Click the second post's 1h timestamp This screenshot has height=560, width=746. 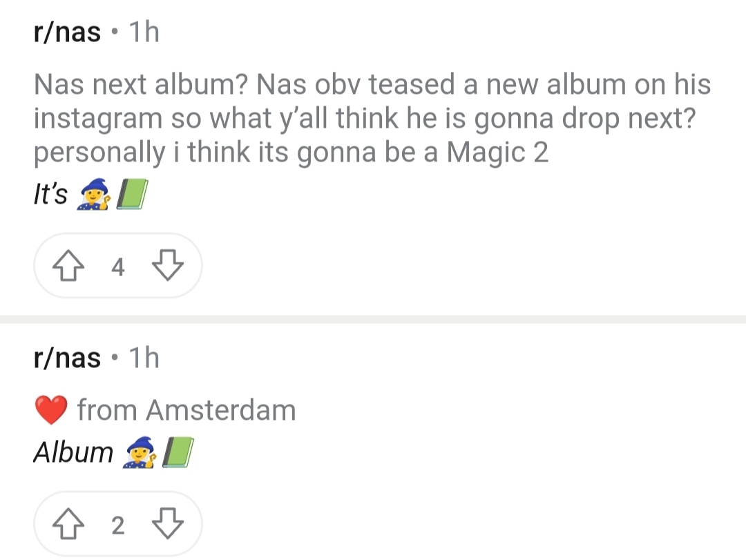(x=144, y=358)
